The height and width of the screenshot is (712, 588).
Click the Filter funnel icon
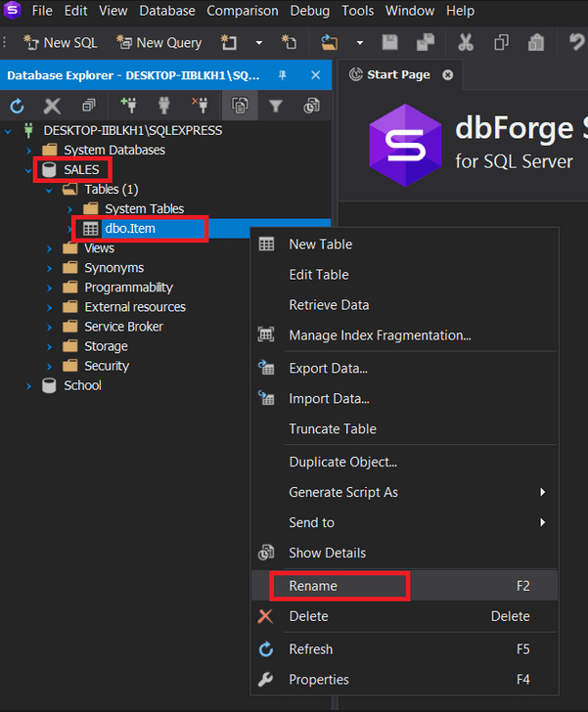pos(275,107)
